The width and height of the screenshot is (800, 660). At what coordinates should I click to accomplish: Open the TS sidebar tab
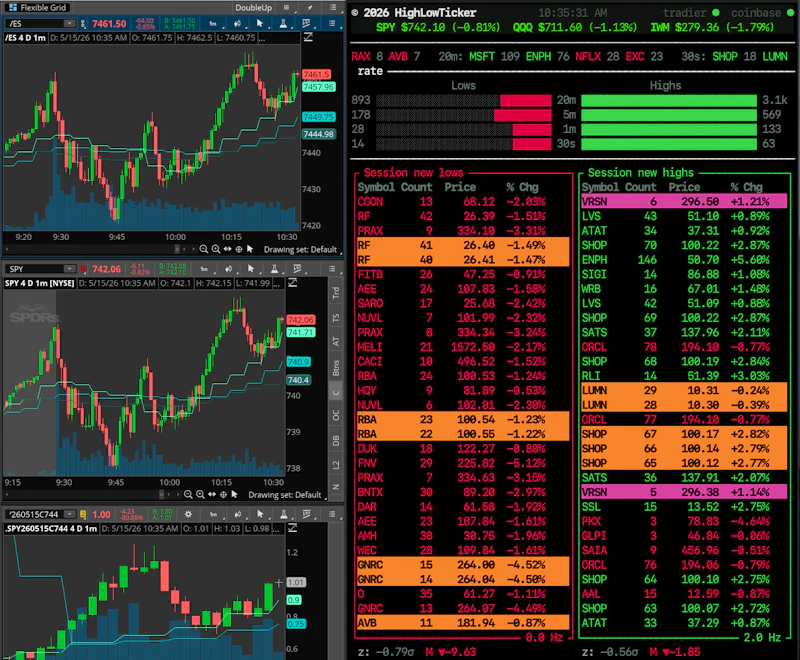[336, 318]
